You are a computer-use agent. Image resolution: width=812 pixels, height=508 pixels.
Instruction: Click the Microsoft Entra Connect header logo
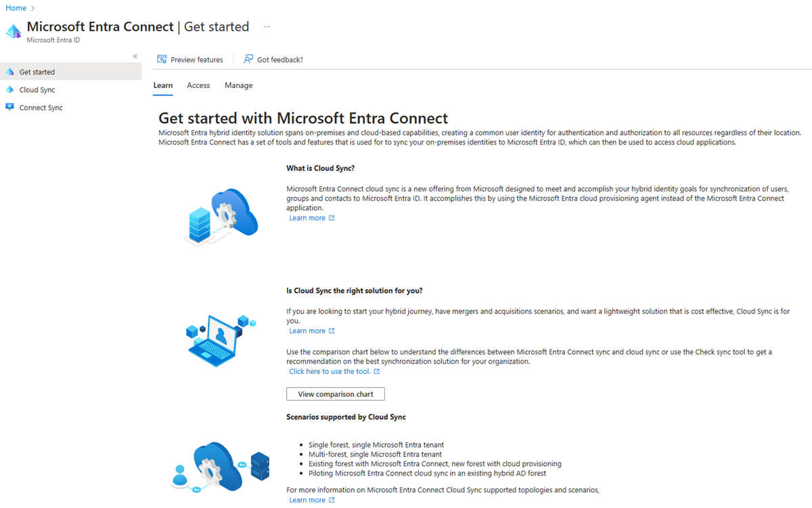tap(14, 31)
